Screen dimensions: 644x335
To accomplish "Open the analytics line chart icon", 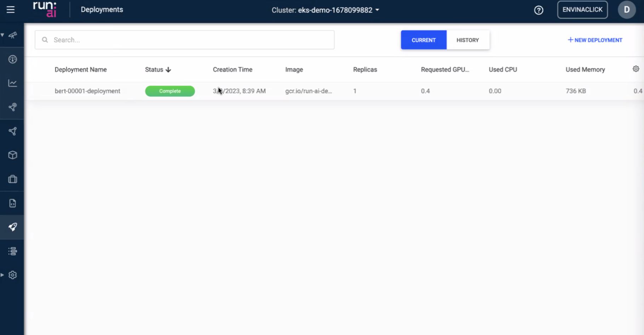I will coord(13,83).
